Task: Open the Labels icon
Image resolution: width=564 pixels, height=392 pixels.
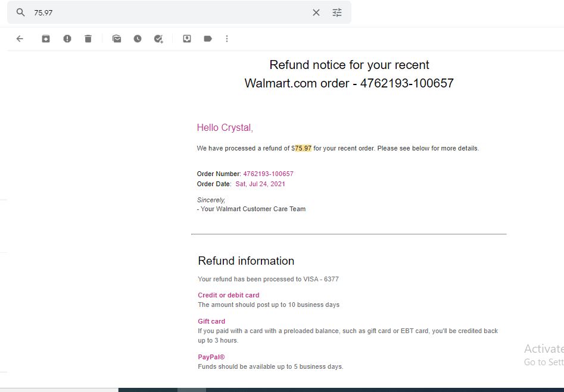Action: [x=208, y=39]
